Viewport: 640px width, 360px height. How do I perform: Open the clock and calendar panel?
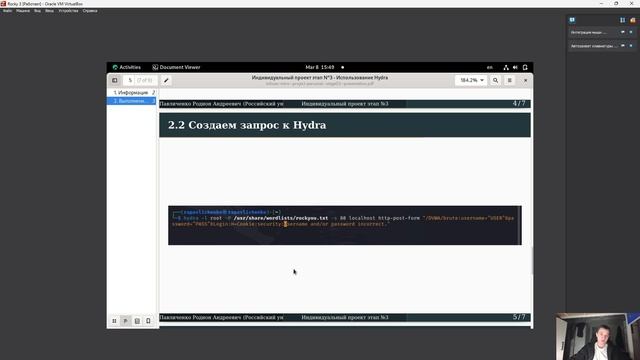(x=320, y=67)
